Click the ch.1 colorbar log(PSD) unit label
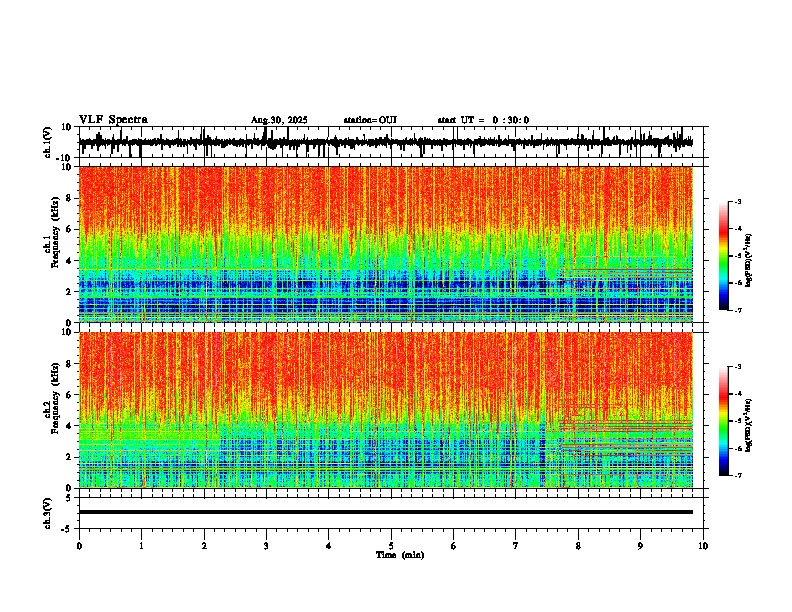 coord(748,261)
